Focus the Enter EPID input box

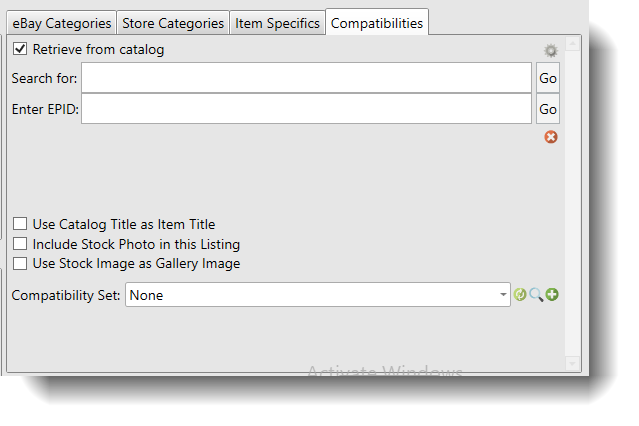tap(306, 108)
